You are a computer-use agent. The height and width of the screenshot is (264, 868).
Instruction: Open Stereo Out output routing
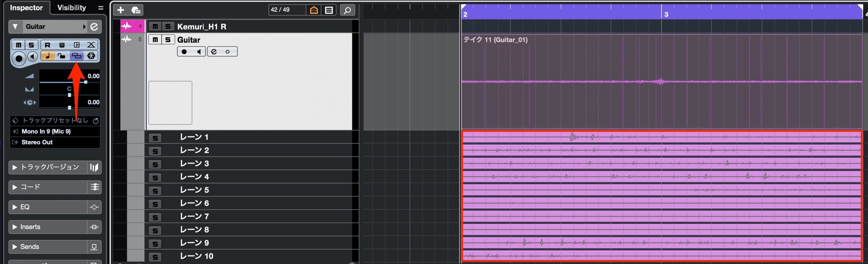pyautogui.click(x=55, y=142)
